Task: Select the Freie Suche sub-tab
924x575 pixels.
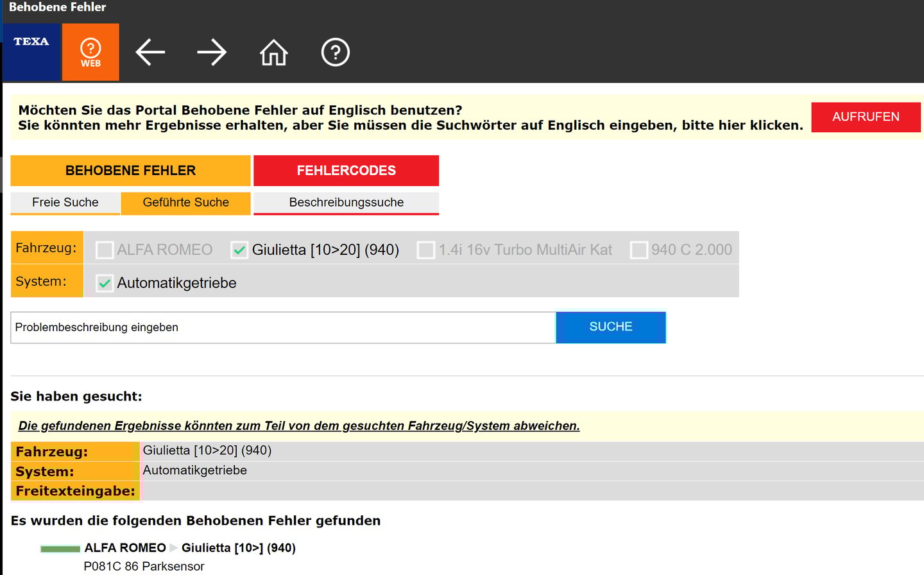Action: 65,203
